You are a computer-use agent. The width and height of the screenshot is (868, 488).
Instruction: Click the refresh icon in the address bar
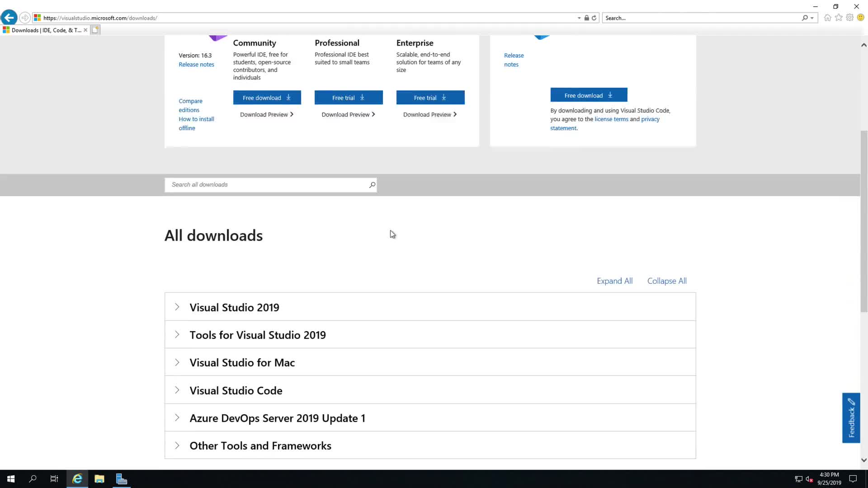[x=594, y=18]
